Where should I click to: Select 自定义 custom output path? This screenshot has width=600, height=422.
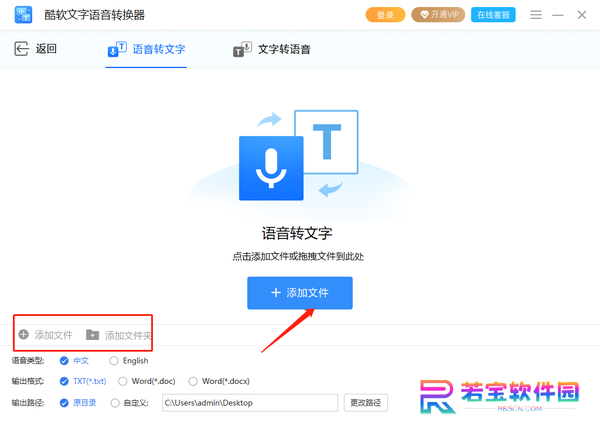click(x=129, y=403)
